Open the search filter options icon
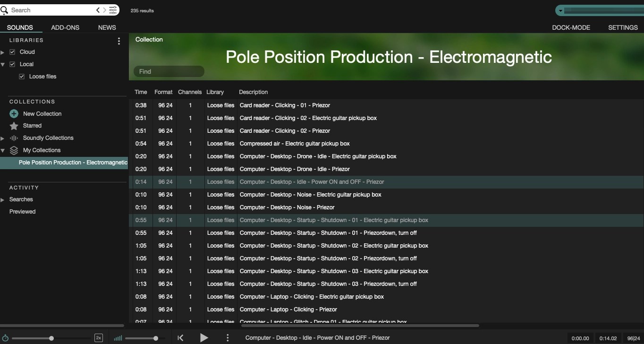The height and width of the screenshot is (344, 644). click(x=113, y=9)
